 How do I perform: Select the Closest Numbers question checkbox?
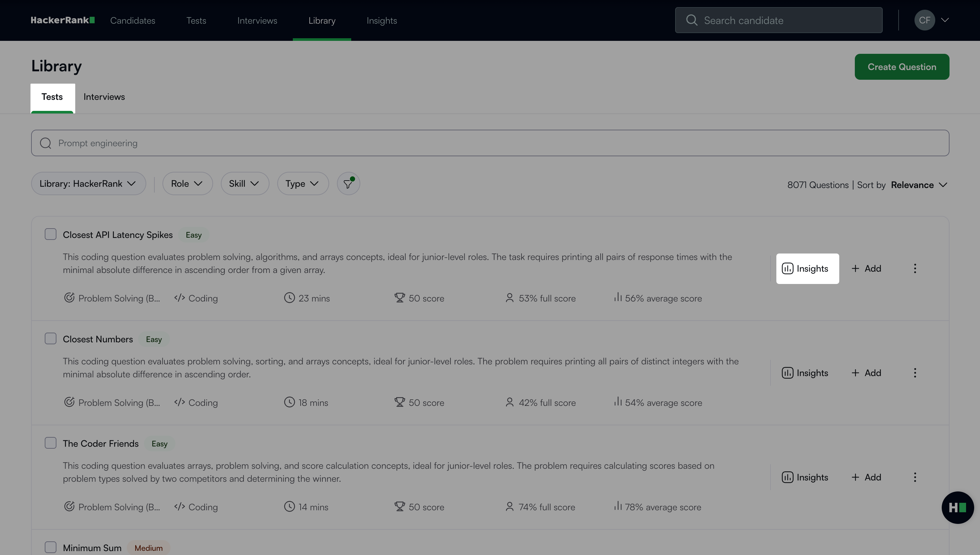point(50,338)
